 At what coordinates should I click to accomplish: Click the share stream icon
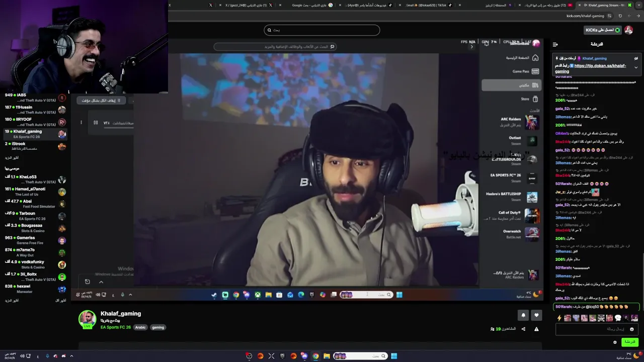[x=523, y=329]
